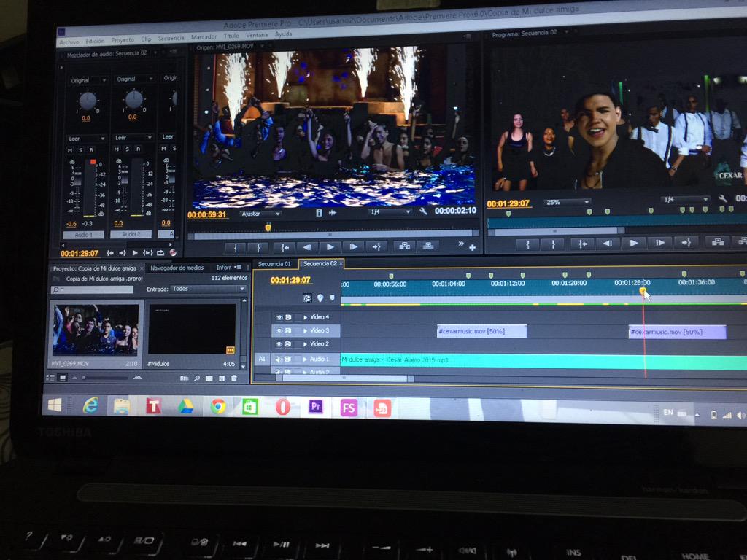Click the Audio 2 volume fader
This screenshot has height=560, width=747.
[x=124, y=179]
